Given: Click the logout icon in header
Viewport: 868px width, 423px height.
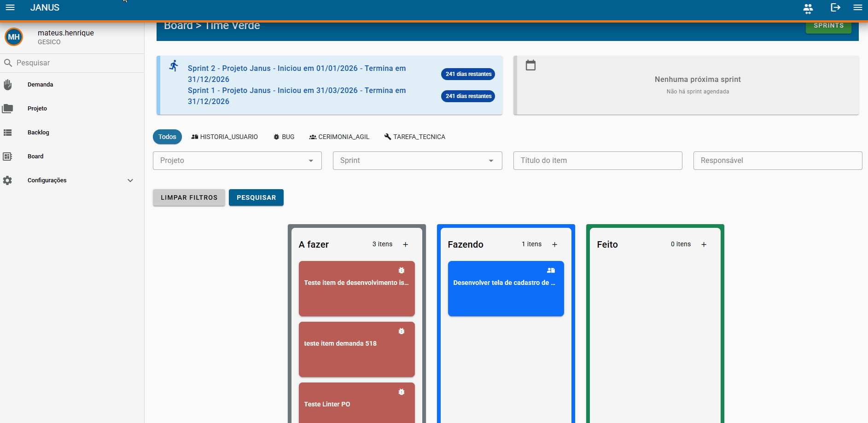Looking at the screenshot, I should (x=835, y=7).
